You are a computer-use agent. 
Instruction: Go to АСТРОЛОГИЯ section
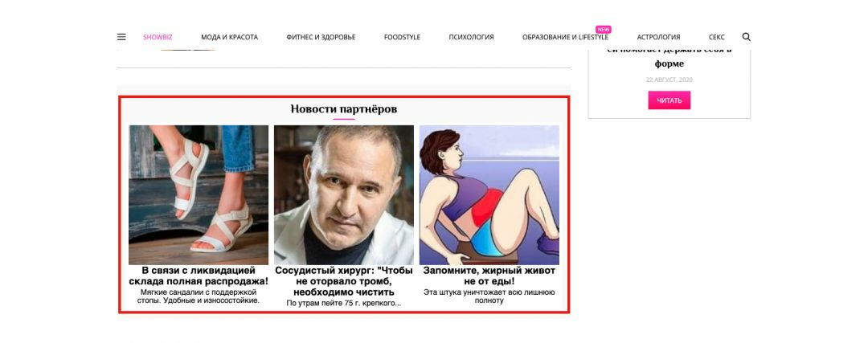(x=658, y=38)
